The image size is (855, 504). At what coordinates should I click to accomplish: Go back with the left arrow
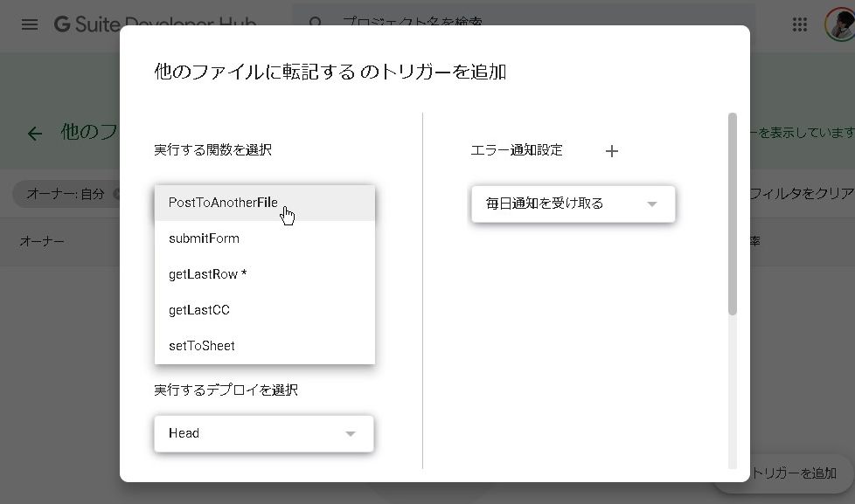coord(34,134)
